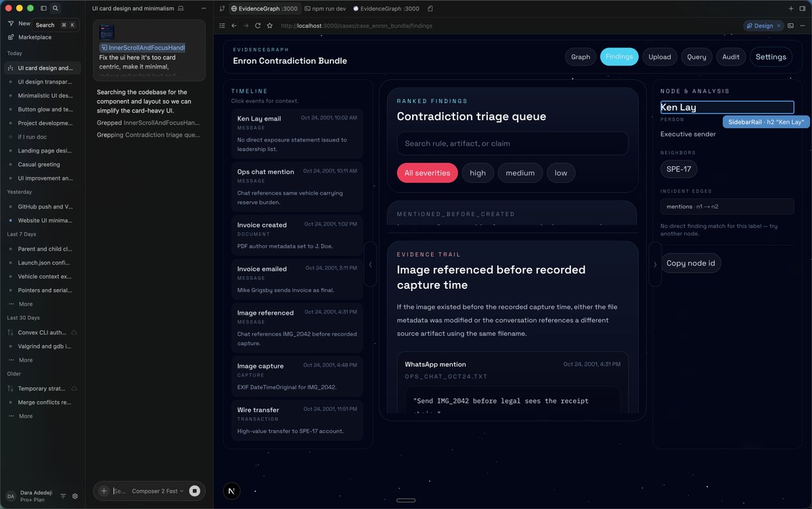The image size is (812, 509).
Task: Toggle the right side panel icon
Action: point(803,8)
